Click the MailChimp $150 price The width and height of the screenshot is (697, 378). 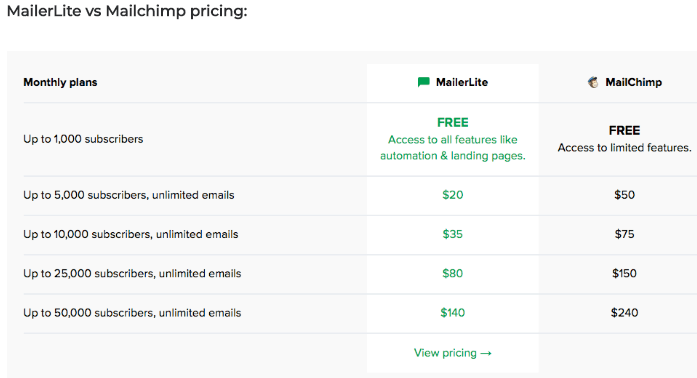point(624,273)
